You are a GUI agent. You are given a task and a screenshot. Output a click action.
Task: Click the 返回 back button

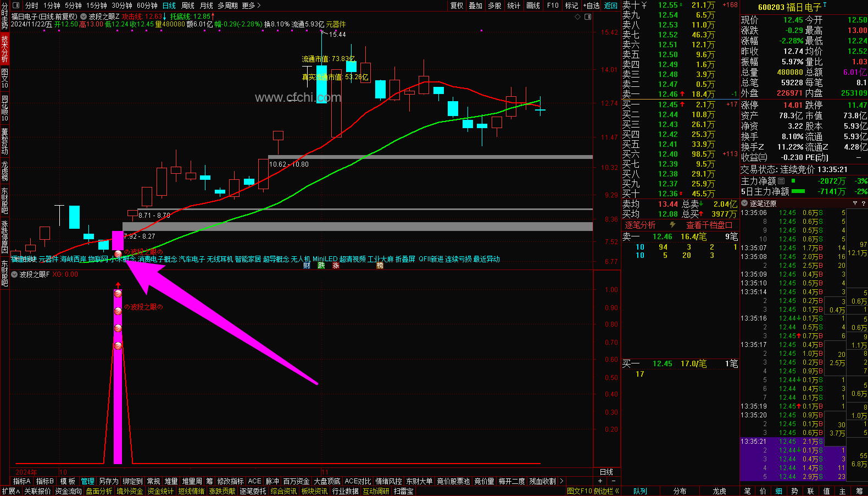point(611,5)
